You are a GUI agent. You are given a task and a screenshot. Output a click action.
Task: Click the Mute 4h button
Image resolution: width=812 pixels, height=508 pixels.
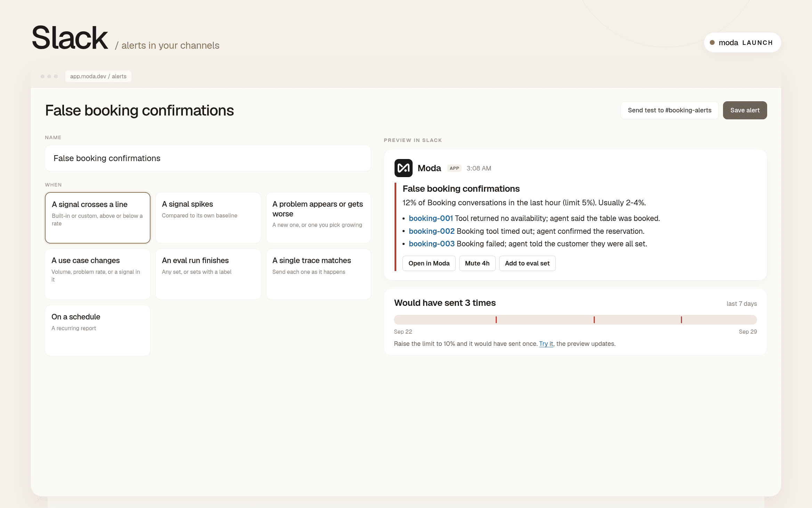tap(477, 263)
